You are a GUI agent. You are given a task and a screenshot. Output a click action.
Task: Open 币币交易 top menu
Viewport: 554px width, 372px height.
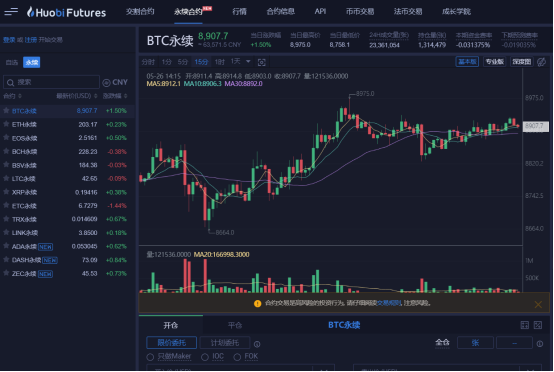click(360, 12)
